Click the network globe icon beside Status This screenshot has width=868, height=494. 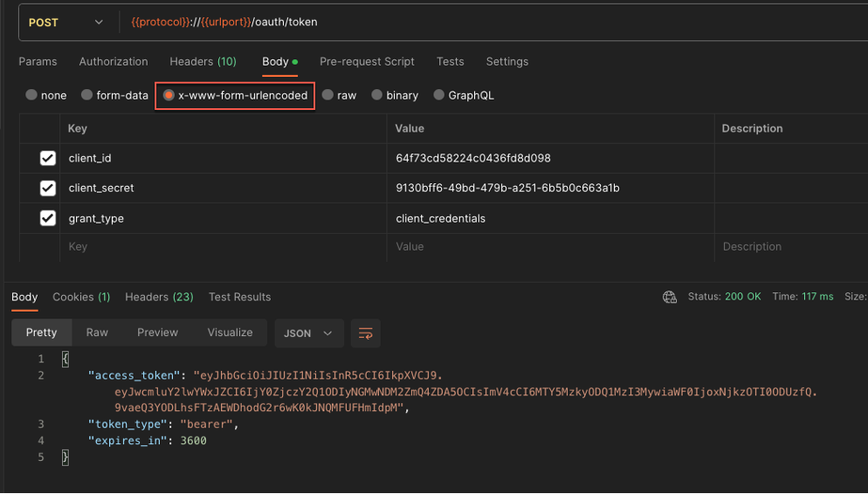(x=670, y=297)
